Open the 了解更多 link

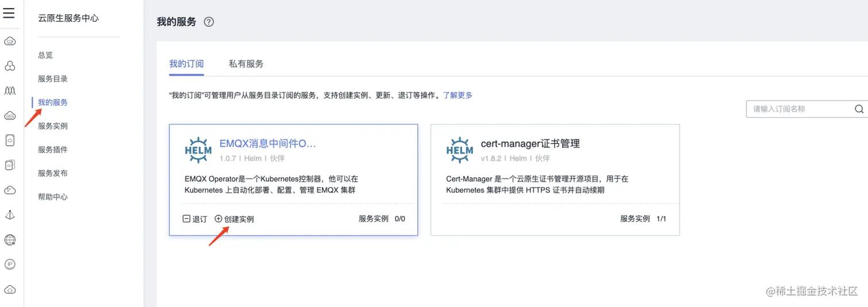(x=458, y=95)
